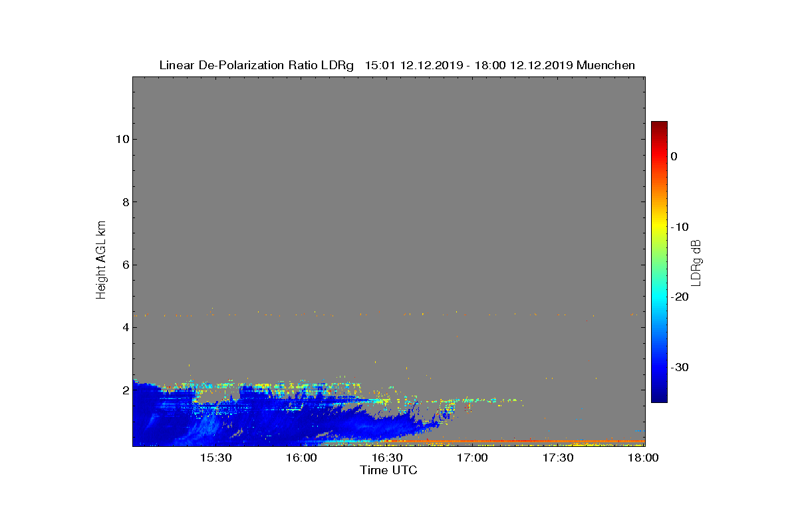Click the 'Time UTC' axis label

coord(388,470)
